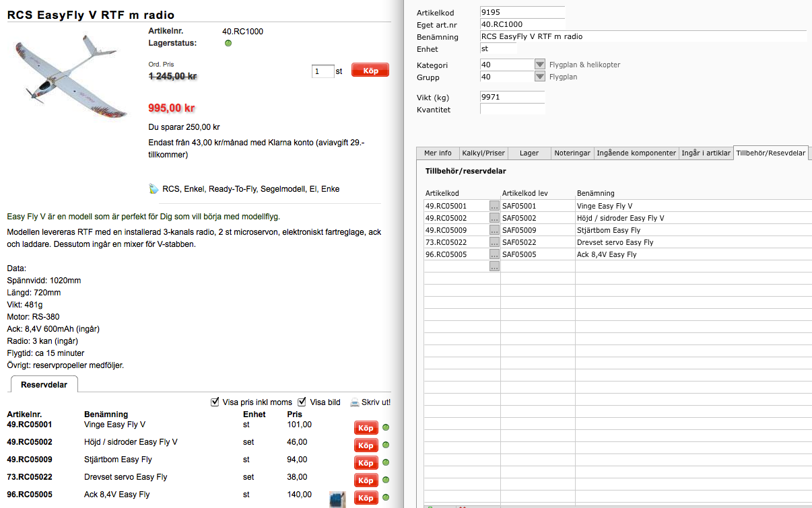
Task: Click the Benämning field in editor
Action: coord(643,37)
